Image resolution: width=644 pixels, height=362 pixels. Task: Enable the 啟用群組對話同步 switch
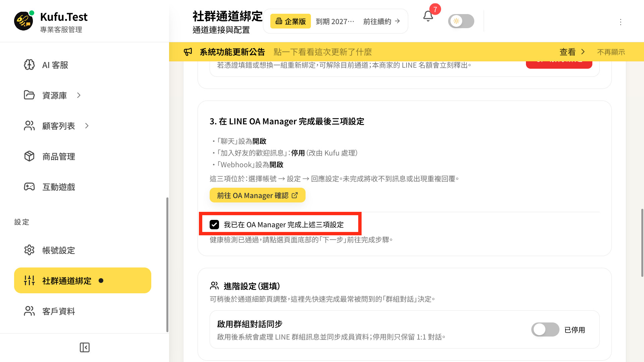tap(545, 329)
